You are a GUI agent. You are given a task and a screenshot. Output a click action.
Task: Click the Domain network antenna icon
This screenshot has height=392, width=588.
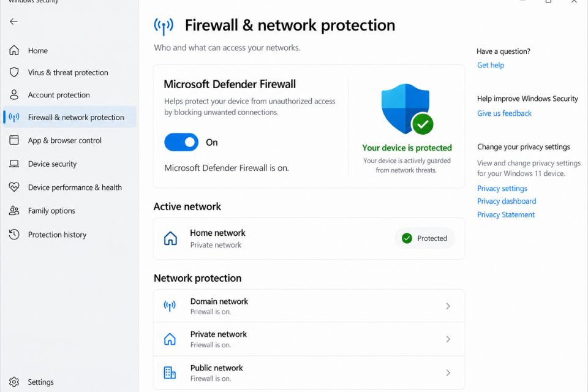point(170,306)
